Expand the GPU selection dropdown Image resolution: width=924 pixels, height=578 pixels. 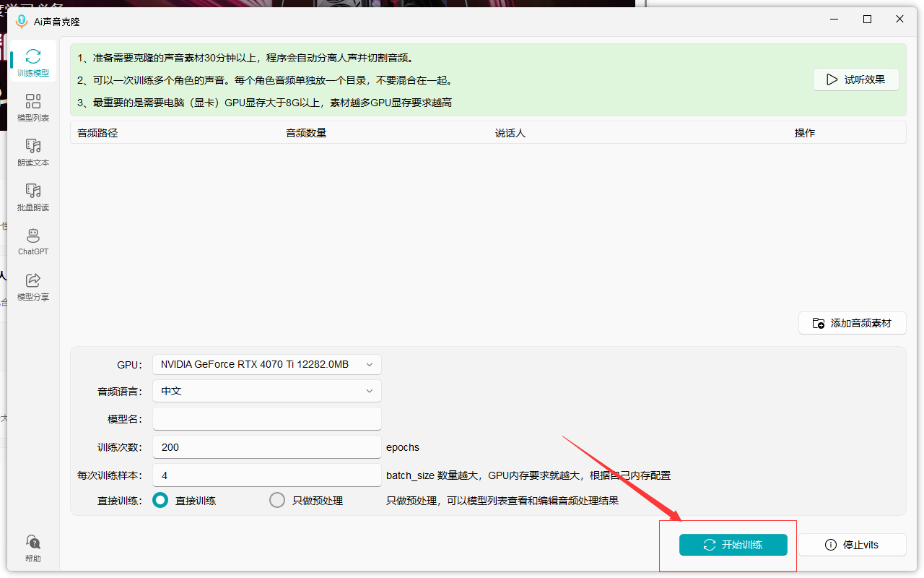pyautogui.click(x=266, y=364)
